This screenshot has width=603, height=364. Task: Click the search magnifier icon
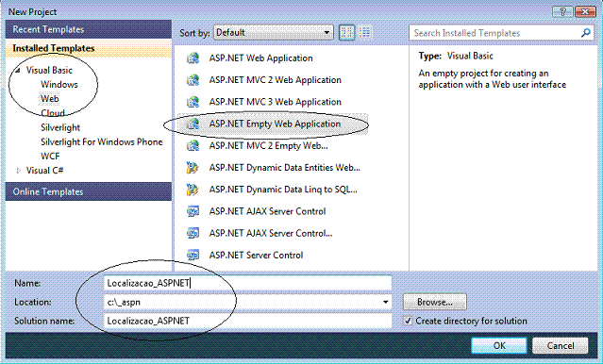(586, 33)
